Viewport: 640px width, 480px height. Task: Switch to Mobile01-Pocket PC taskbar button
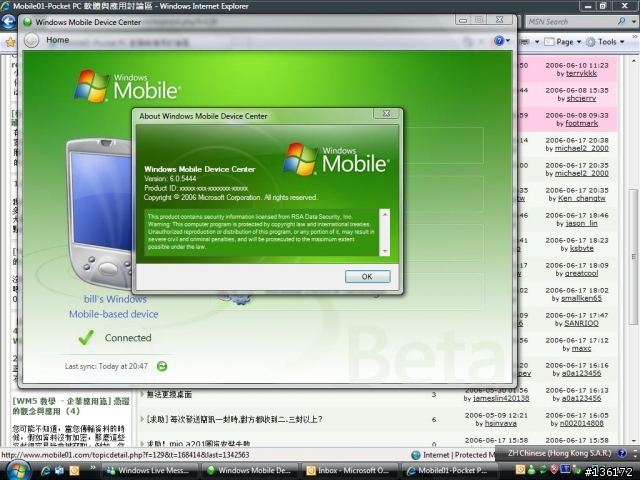click(449, 471)
